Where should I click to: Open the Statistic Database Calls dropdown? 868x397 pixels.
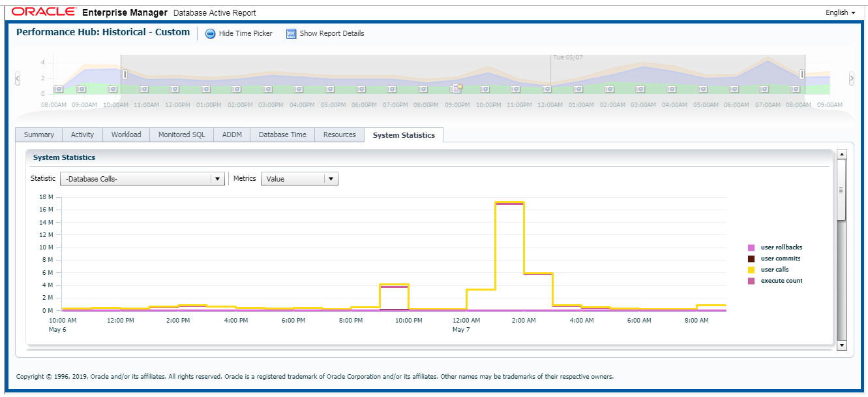click(217, 178)
